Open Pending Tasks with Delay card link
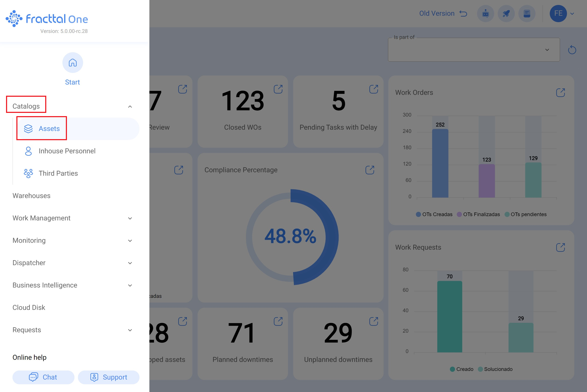587x392 pixels. tap(373, 89)
